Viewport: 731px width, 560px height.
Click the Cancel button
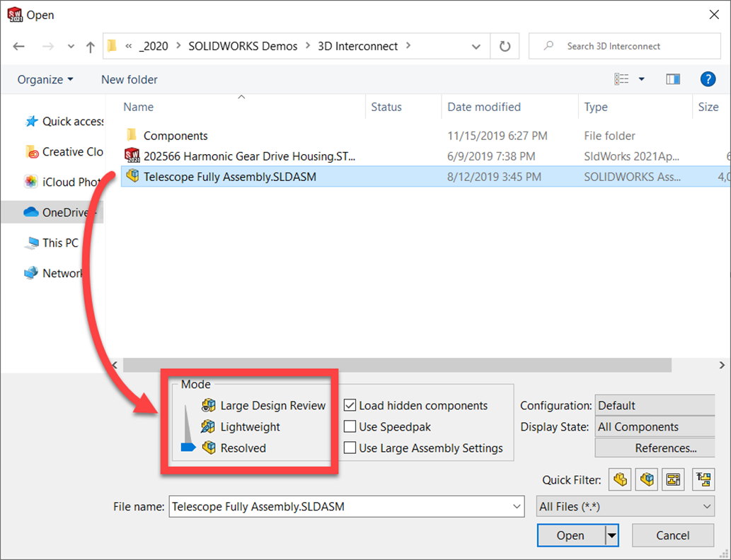tap(673, 535)
